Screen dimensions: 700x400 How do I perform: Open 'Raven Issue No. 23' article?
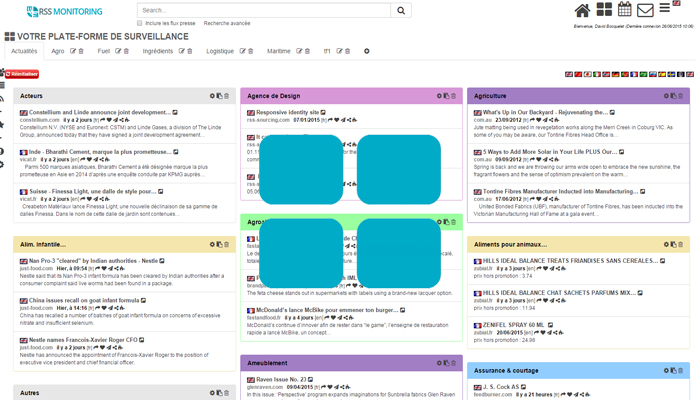pyautogui.click(x=281, y=379)
